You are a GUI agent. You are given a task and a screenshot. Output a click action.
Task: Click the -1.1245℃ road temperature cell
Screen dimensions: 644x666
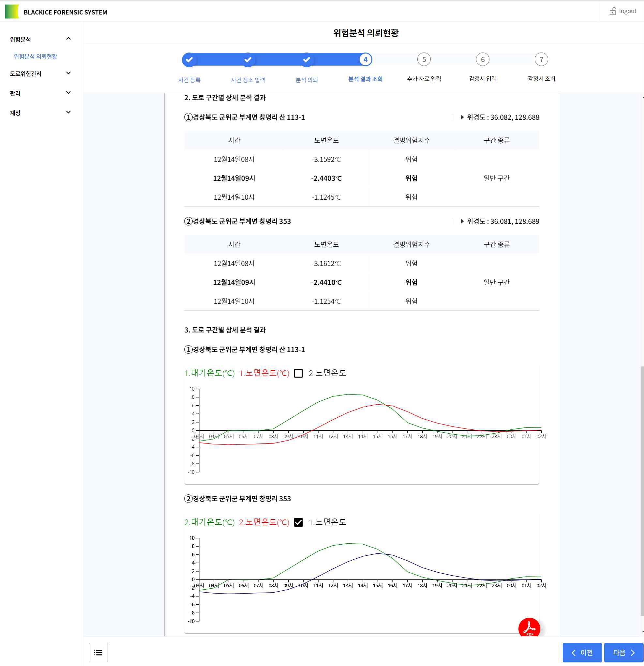point(326,197)
